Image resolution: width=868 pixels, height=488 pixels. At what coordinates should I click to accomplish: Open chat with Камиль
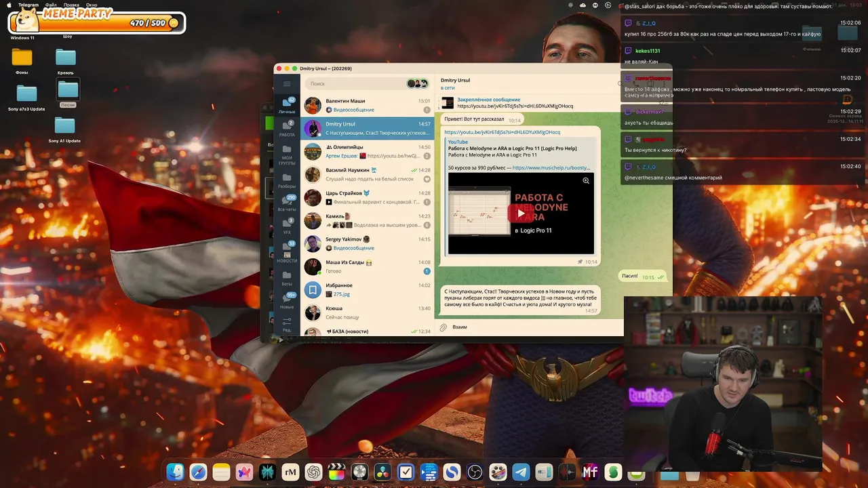click(368, 220)
